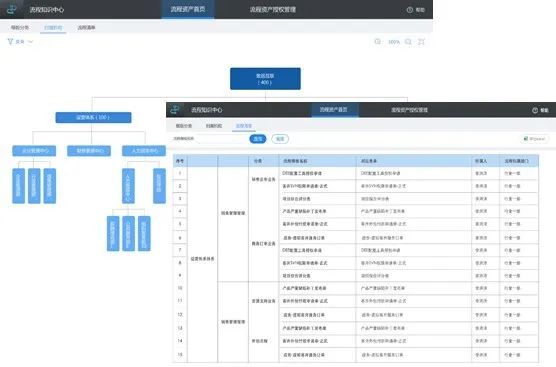
Task: Click the app logo in the back window header
Action: (12, 9)
